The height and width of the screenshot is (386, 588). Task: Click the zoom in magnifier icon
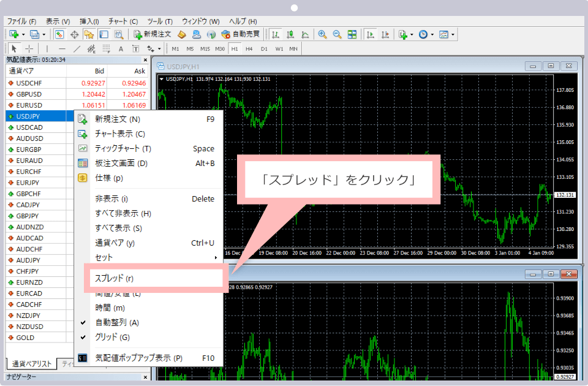322,34
